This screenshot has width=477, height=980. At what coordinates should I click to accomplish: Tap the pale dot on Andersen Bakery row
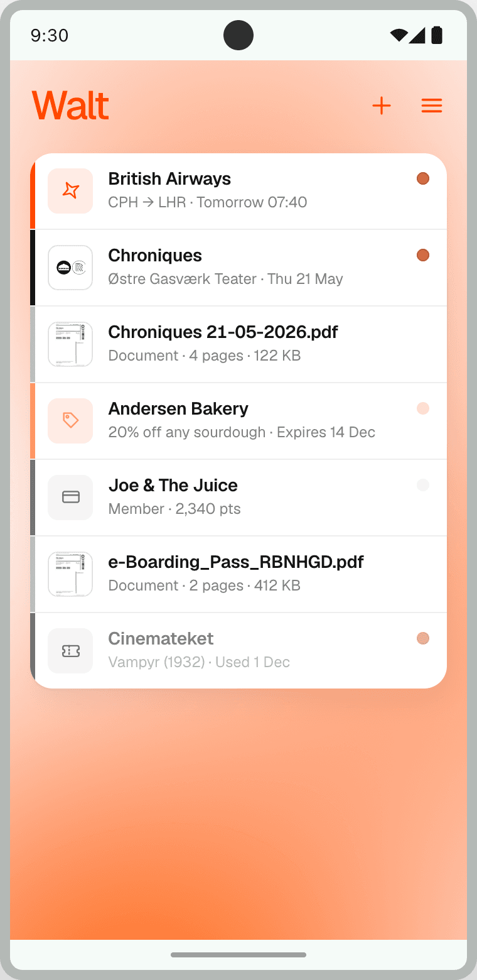pos(423,408)
